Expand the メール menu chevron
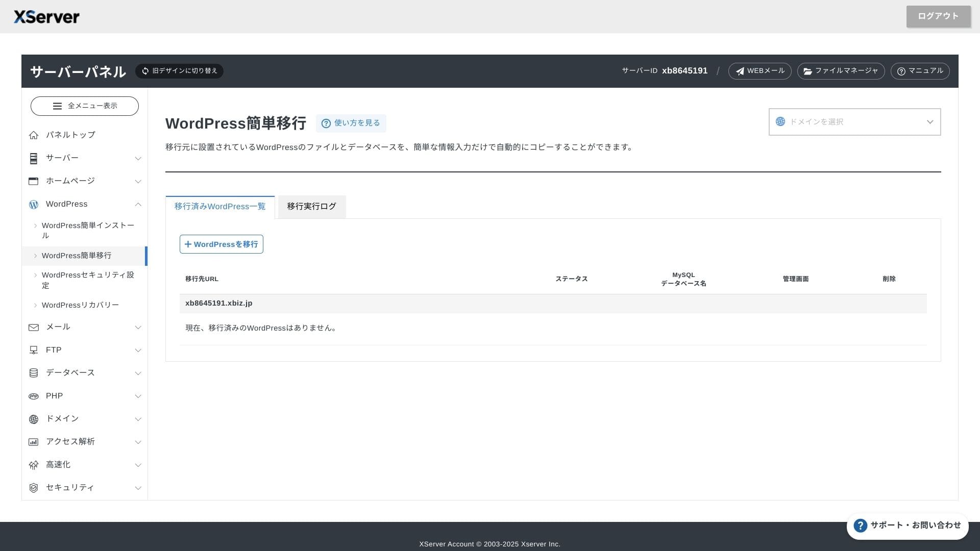This screenshot has height=551, width=980. [138, 328]
